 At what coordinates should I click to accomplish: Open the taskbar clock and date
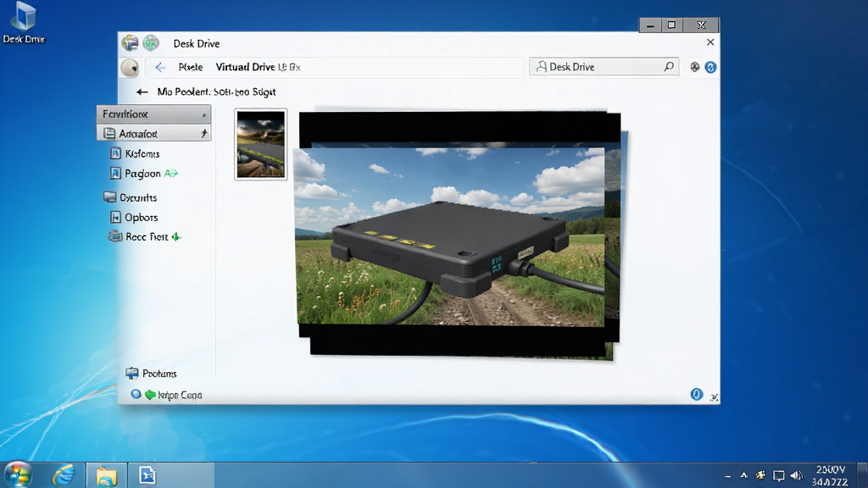coord(831,475)
